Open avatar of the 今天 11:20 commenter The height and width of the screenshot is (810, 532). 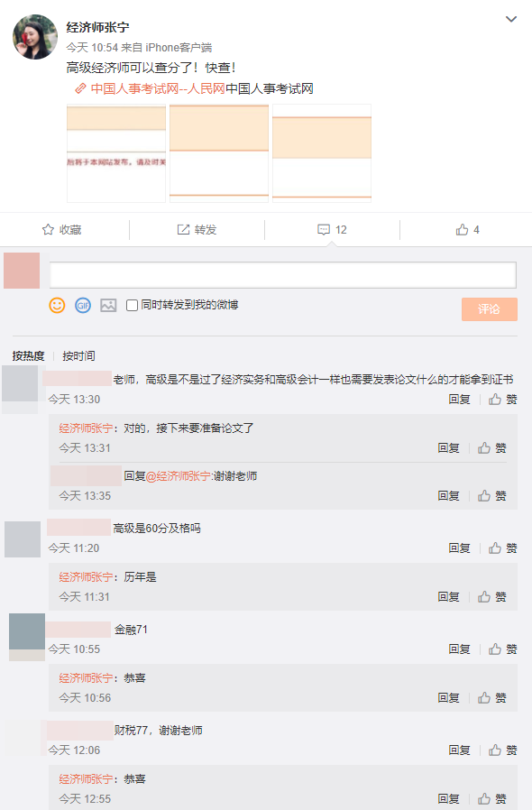tap(23, 539)
